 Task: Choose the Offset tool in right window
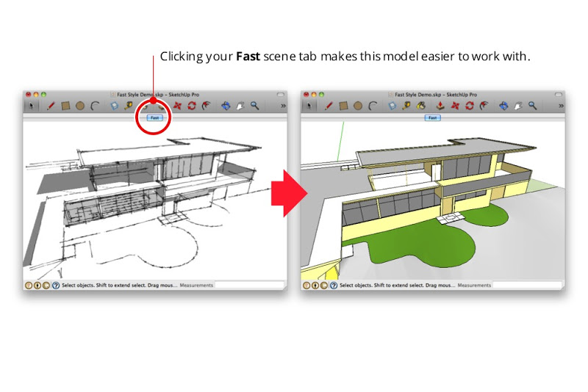(x=484, y=106)
